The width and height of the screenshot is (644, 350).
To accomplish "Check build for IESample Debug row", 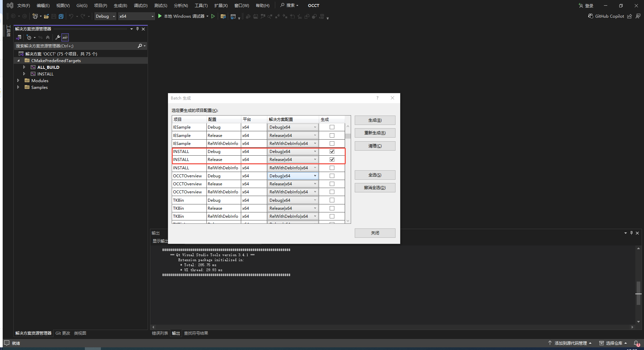I will [332, 127].
